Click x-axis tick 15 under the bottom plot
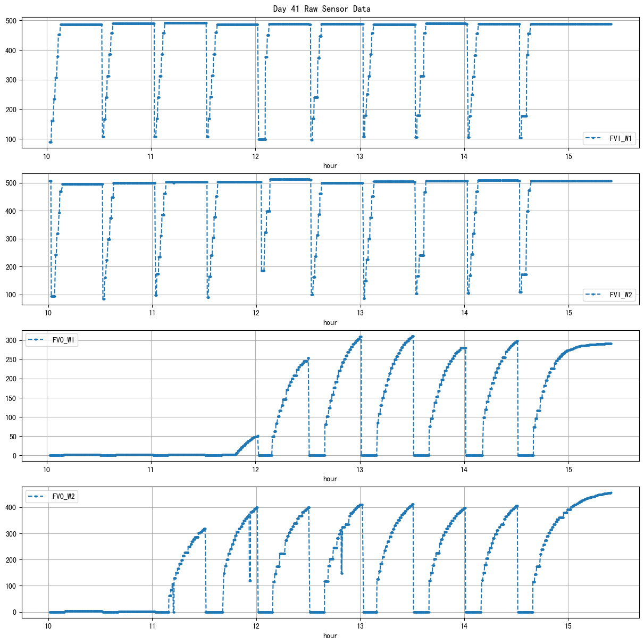The image size is (644, 644). [568, 626]
